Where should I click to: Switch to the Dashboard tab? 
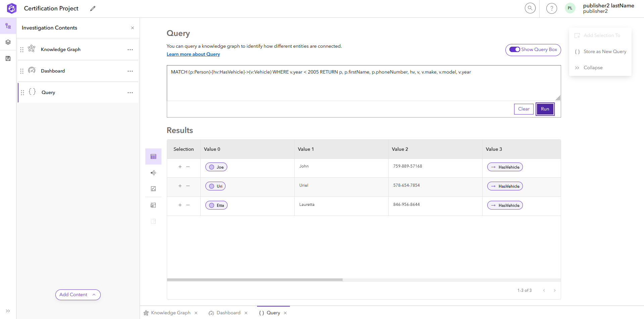[228, 313]
